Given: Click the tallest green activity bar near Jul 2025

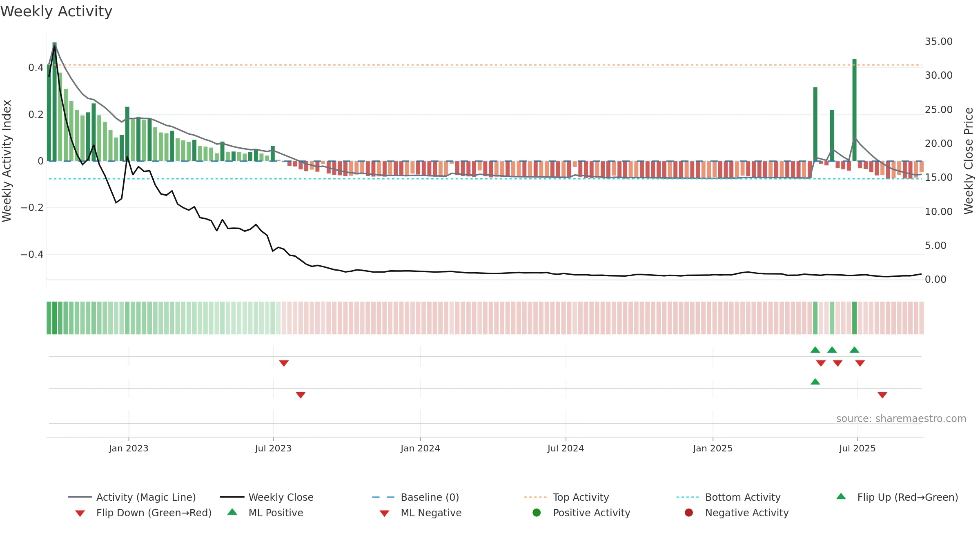Looking at the screenshot, I should pyautogui.click(x=854, y=110).
